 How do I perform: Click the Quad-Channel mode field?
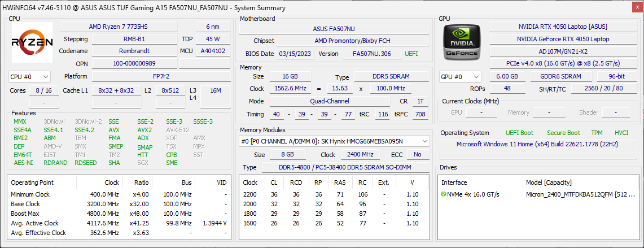(x=330, y=101)
